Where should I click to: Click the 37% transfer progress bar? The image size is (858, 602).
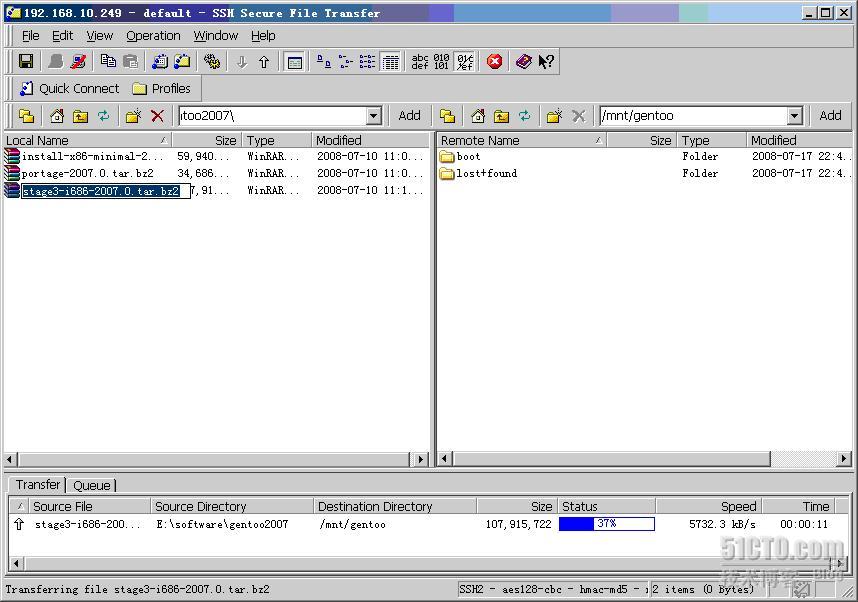(606, 524)
